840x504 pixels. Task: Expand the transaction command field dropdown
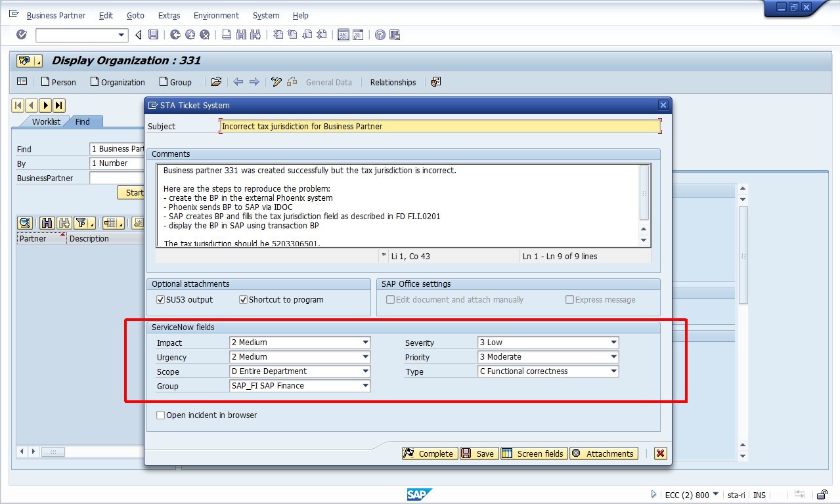tap(122, 35)
